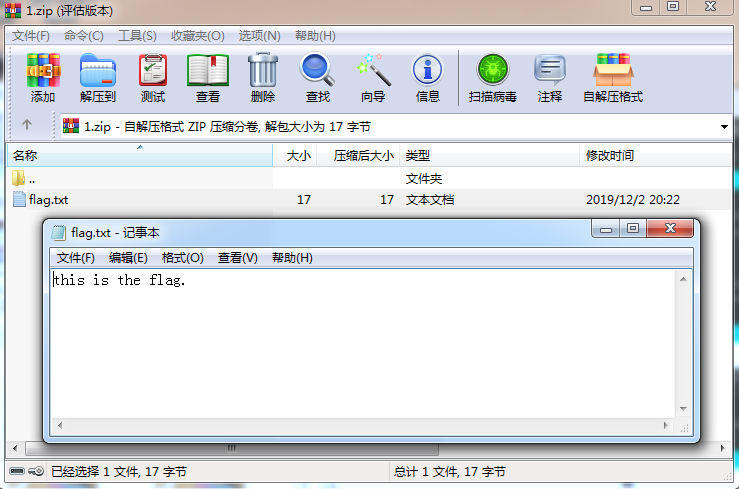Click the 测试 (Test) toolbar icon
Image resolution: width=739 pixels, height=489 pixels.
point(153,70)
